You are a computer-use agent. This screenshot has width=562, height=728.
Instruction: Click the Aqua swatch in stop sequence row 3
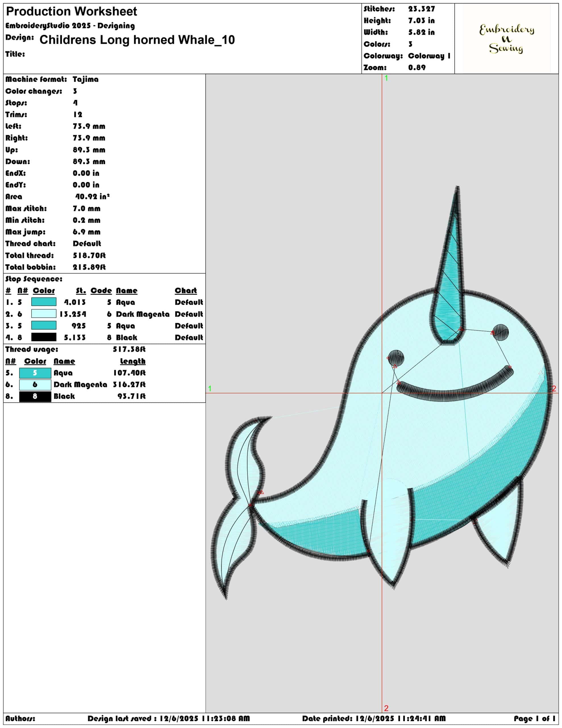coord(44,325)
